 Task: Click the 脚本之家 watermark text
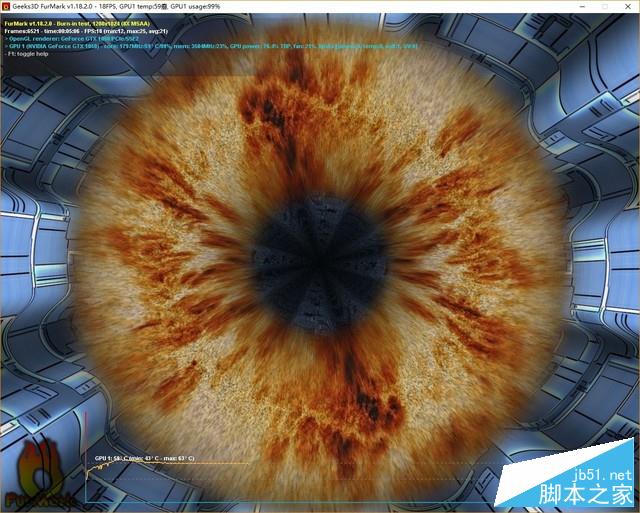[595, 494]
